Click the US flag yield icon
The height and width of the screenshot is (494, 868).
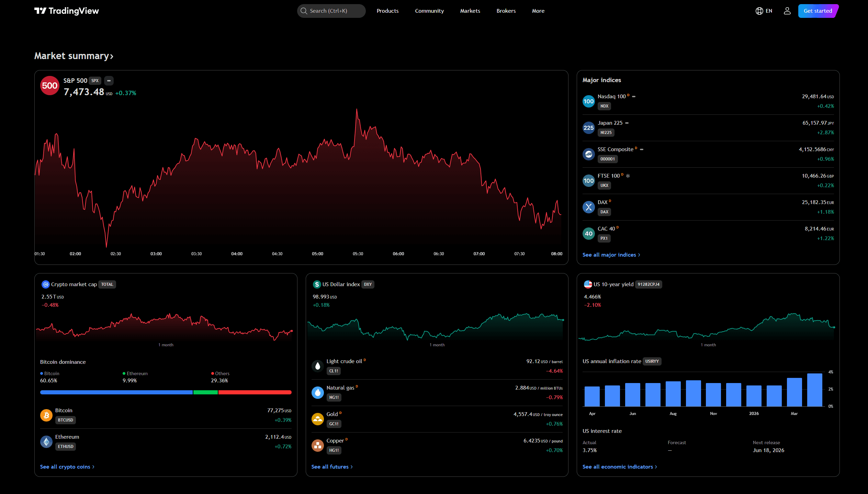click(588, 284)
